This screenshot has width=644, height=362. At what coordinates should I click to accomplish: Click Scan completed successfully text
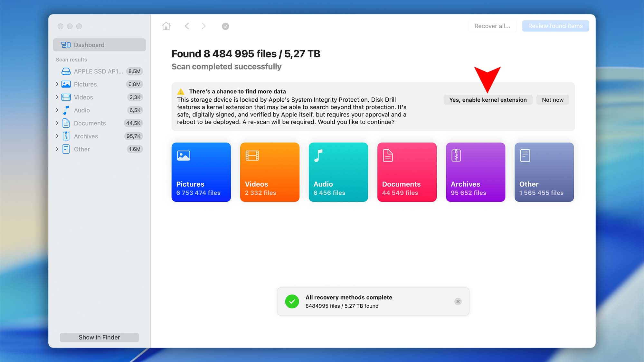click(226, 67)
